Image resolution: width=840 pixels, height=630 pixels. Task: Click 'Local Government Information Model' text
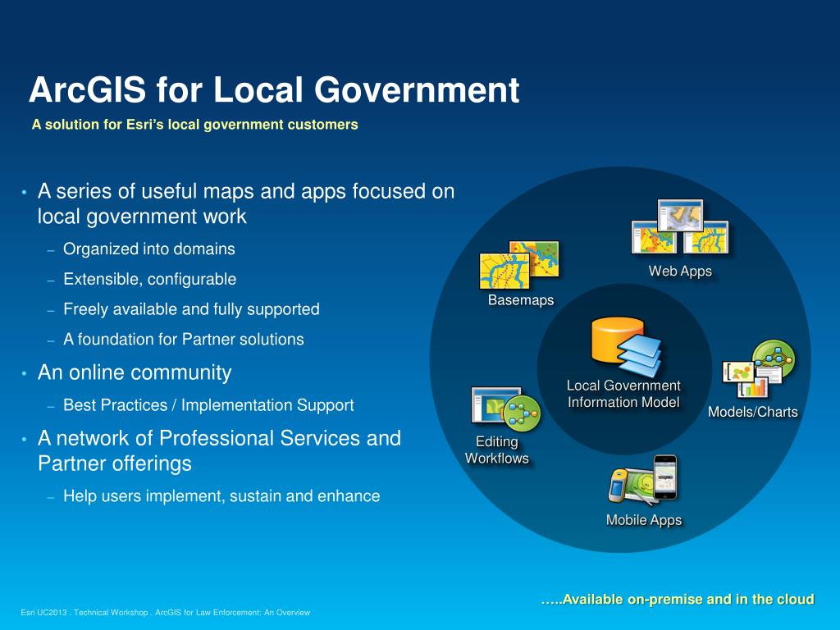click(623, 394)
